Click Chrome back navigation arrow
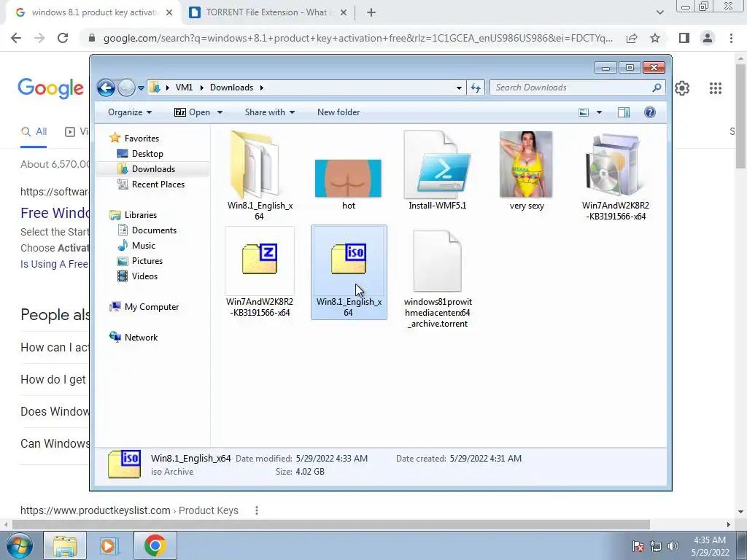 point(16,38)
